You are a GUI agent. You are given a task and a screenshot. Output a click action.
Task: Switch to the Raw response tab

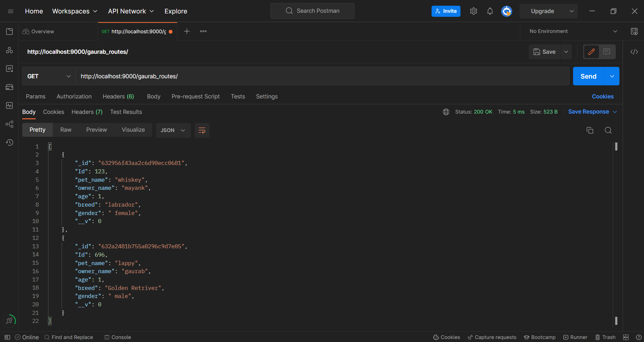[x=66, y=130]
